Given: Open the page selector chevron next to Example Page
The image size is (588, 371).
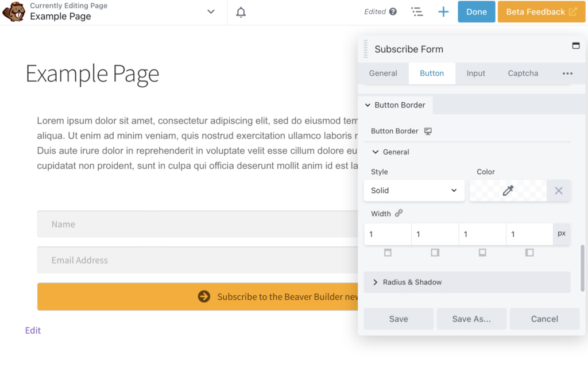Looking at the screenshot, I should [211, 11].
